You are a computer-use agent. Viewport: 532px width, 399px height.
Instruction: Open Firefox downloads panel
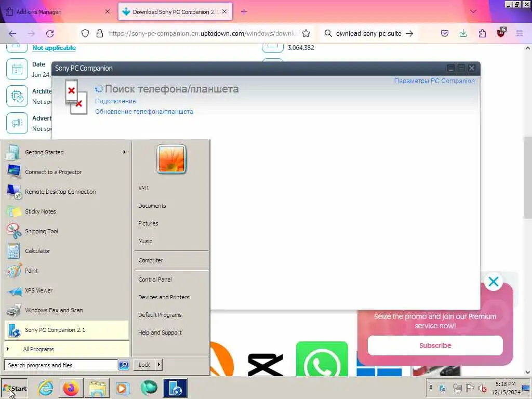tap(463, 33)
